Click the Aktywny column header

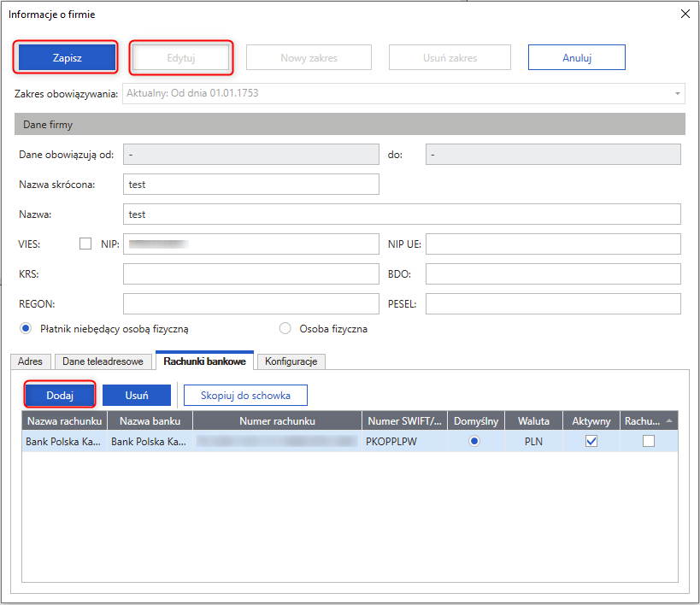coord(591,420)
